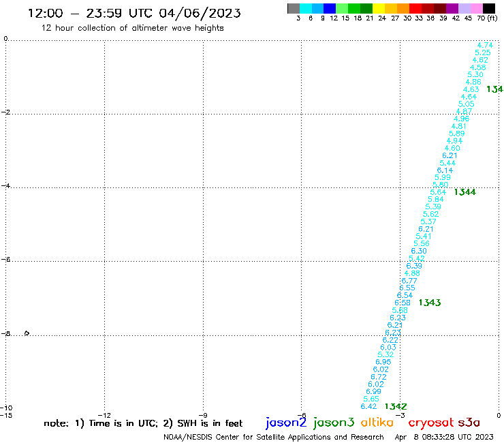Click the 5.84 wave height value
The width and height of the screenshot is (504, 443).
(x=436, y=199)
